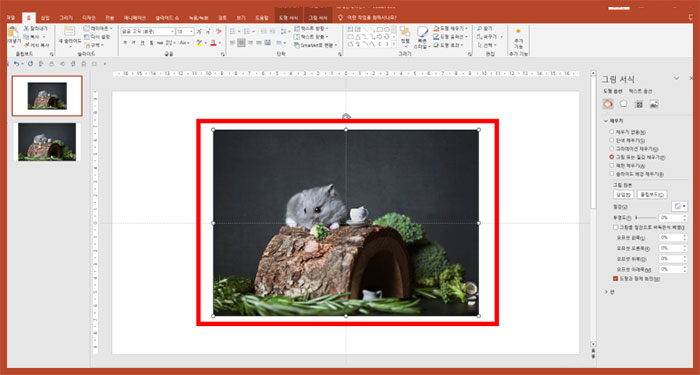Click the hamster picture on the slide
Image resolution: width=700 pixels, height=375 pixels.
[x=346, y=223]
